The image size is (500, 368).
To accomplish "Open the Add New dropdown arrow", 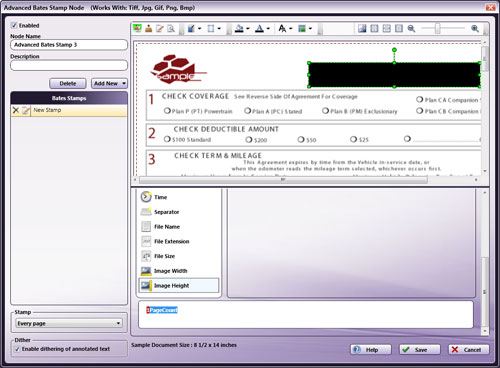I will click(x=124, y=83).
